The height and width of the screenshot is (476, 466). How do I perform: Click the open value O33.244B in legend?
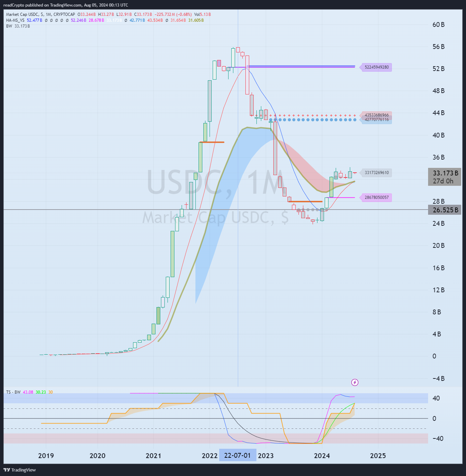[87, 14]
